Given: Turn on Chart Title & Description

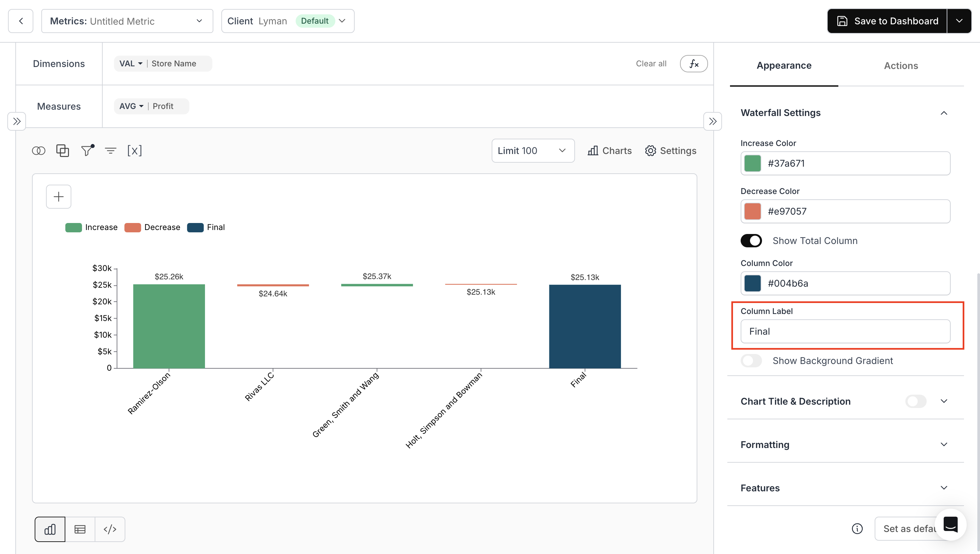Looking at the screenshot, I should 915,401.
